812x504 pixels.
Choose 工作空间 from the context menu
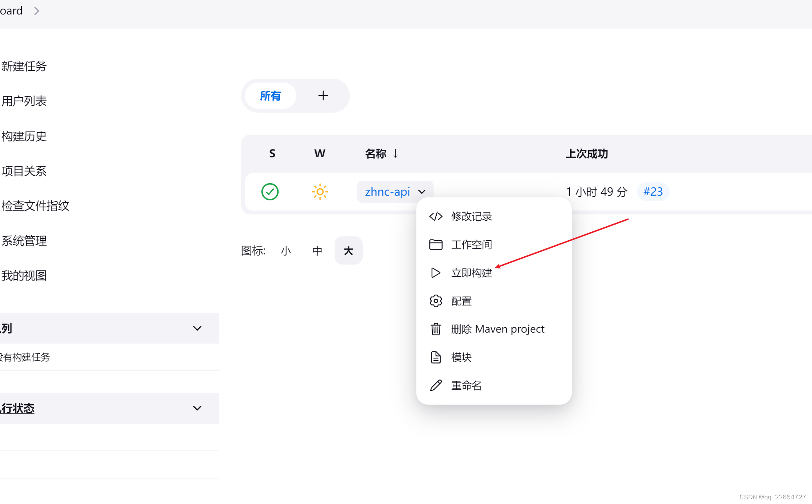pyautogui.click(x=494, y=245)
